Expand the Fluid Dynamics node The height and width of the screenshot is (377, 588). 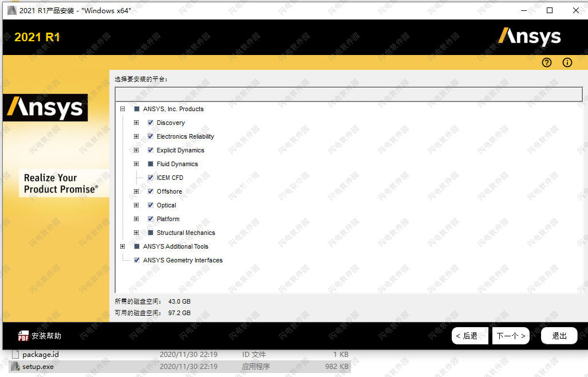coord(136,164)
